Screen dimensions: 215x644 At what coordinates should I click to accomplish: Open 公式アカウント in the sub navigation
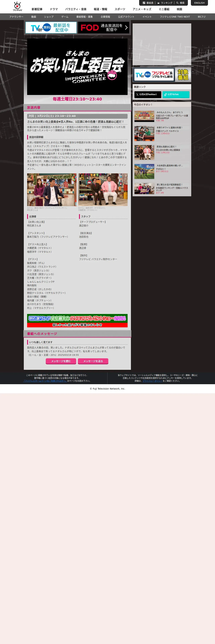tap(126, 17)
